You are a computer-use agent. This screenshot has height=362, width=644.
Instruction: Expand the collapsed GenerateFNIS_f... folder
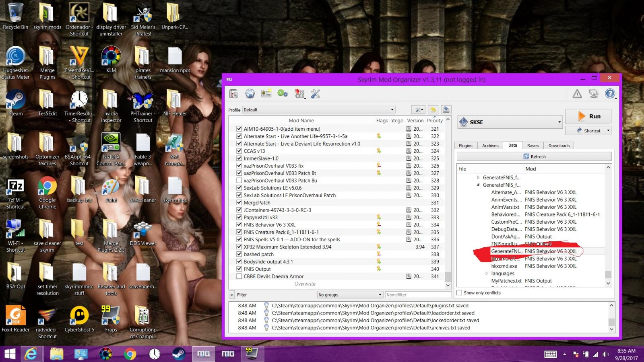(478, 177)
